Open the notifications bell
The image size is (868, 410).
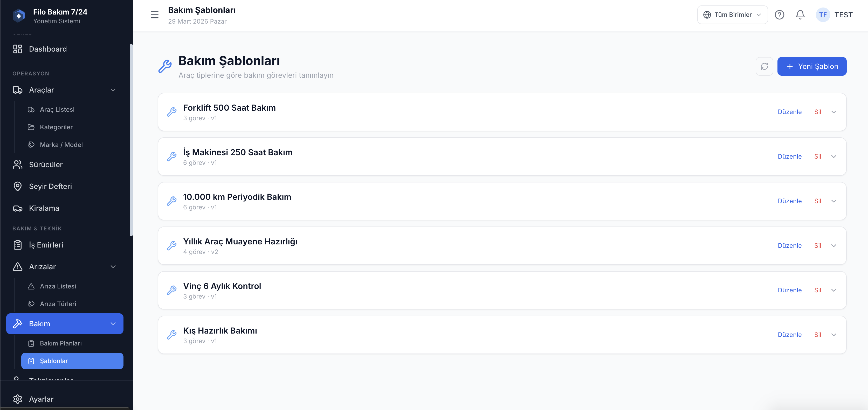[800, 15]
